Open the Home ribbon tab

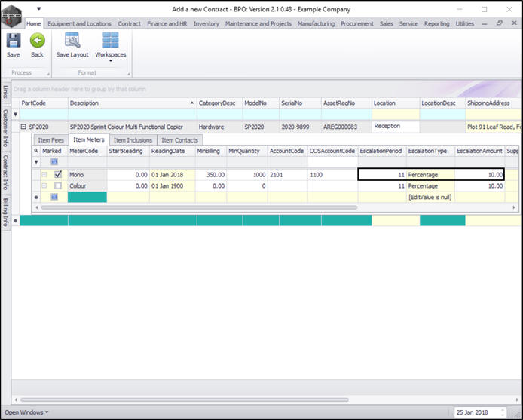coord(34,23)
